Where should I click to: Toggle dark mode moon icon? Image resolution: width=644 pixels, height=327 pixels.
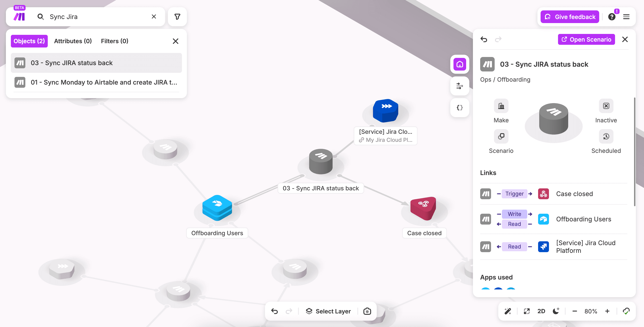pyautogui.click(x=556, y=311)
